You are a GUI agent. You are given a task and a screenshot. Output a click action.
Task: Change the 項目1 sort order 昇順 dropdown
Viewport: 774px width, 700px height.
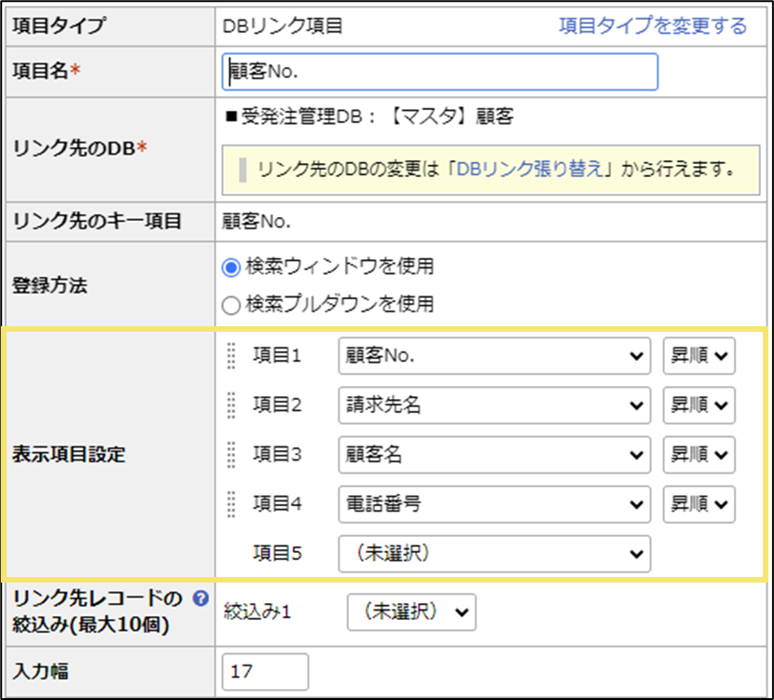pos(698,356)
